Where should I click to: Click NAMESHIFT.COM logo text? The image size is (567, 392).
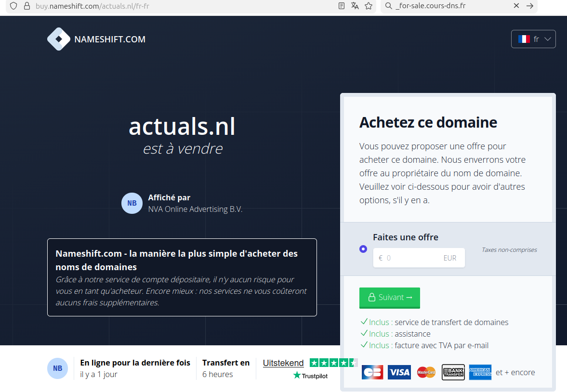coord(110,39)
